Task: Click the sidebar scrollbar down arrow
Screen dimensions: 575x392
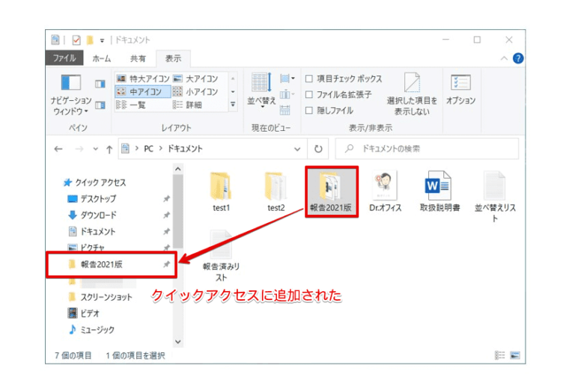Action: (178, 342)
